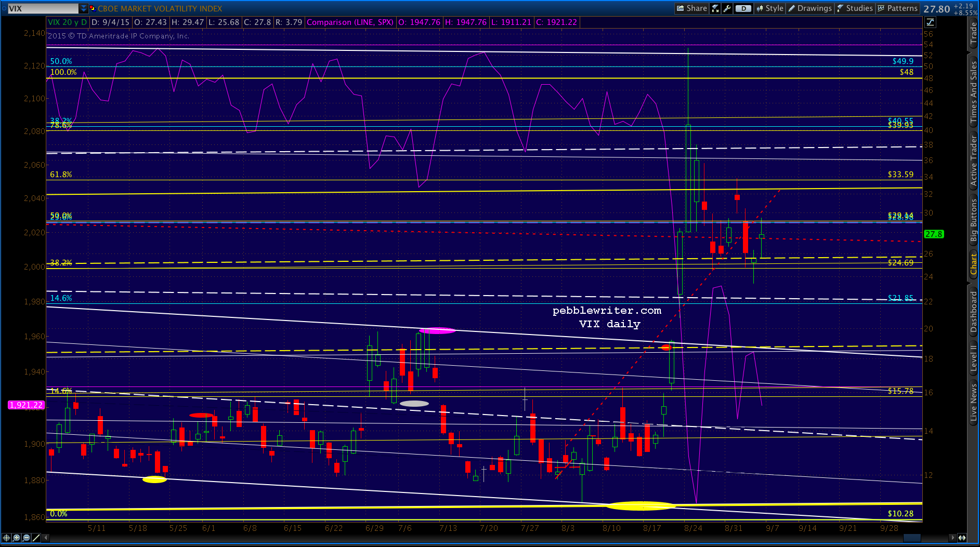Type in the VIX symbol input field
980x547 pixels.
coord(42,8)
